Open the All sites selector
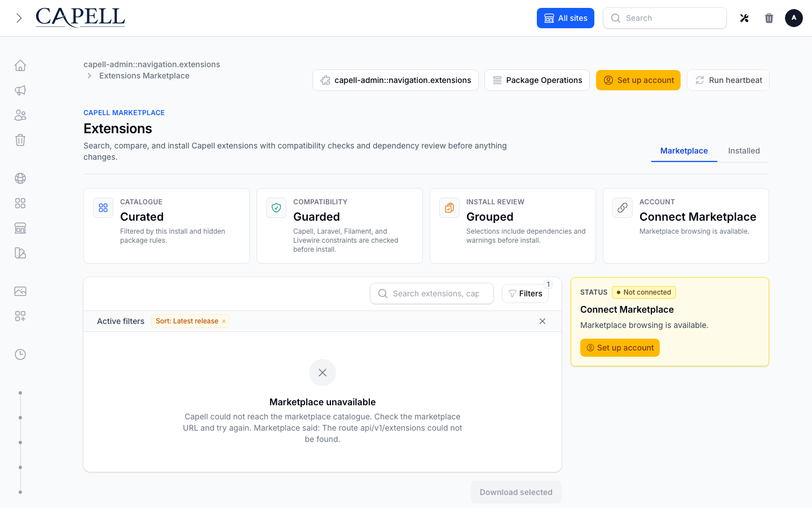The width and height of the screenshot is (812, 508). pos(566,18)
